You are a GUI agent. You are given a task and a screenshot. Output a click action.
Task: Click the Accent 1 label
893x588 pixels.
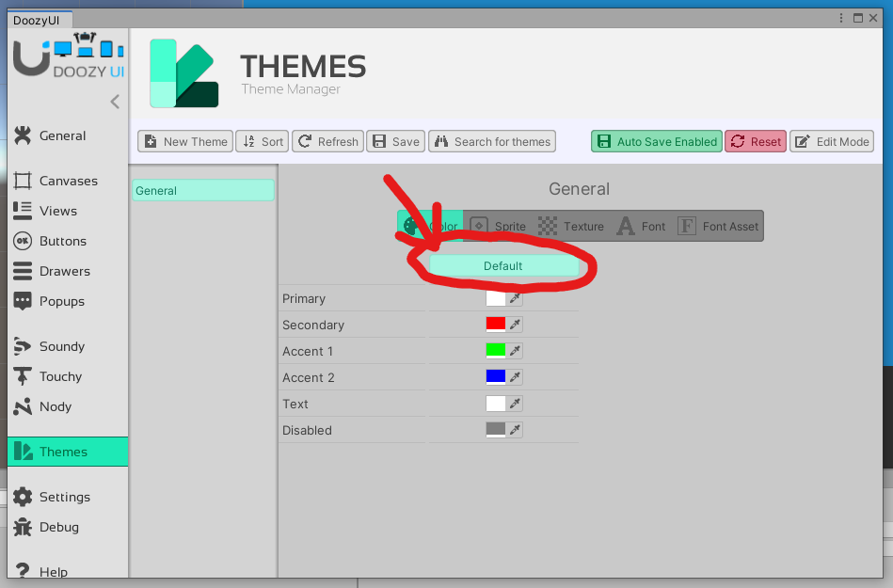pos(308,351)
